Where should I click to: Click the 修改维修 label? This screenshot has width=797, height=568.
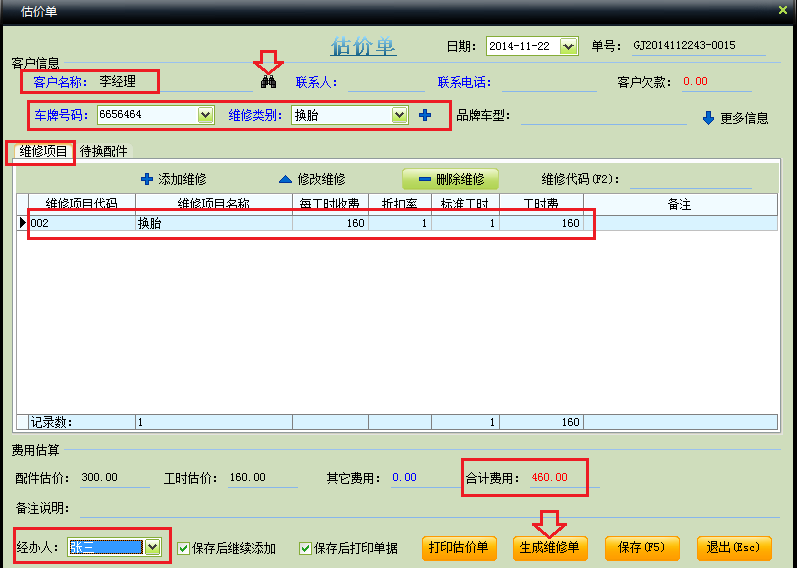[x=321, y=179]
